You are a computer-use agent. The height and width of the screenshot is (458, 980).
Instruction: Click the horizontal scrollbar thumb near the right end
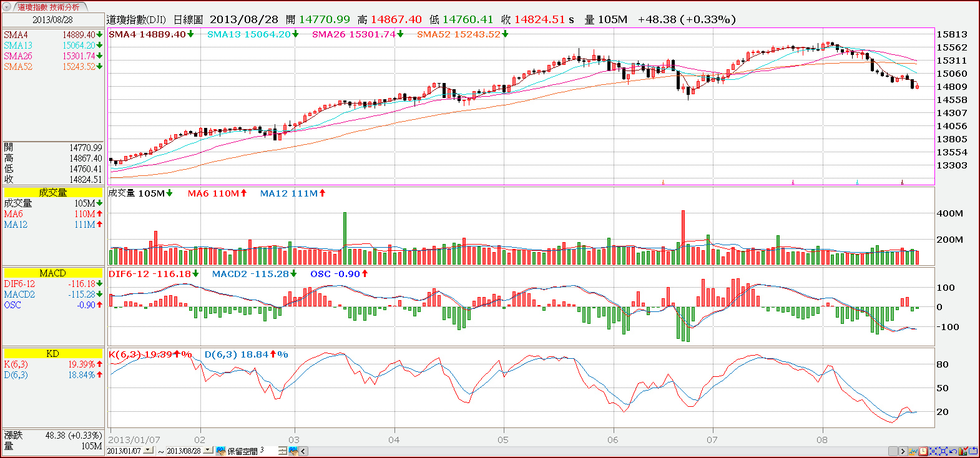click(893, 451)
